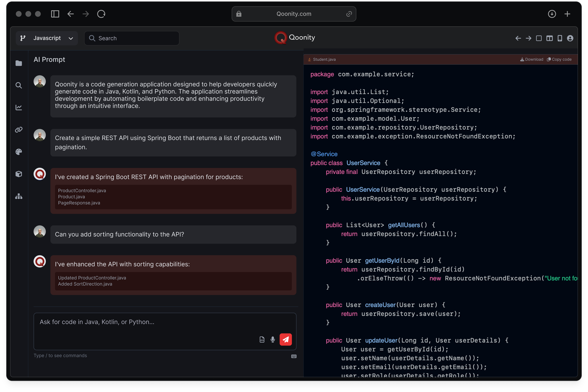Activate microphone voice input

[273, 339]
